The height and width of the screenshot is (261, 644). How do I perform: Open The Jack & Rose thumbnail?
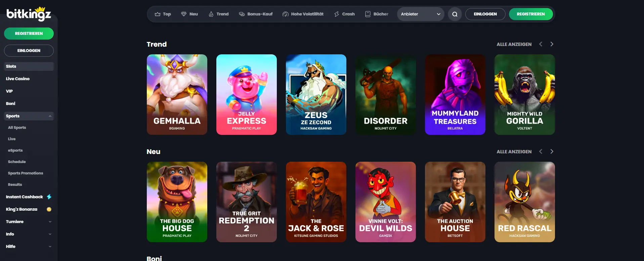point(316,202)
